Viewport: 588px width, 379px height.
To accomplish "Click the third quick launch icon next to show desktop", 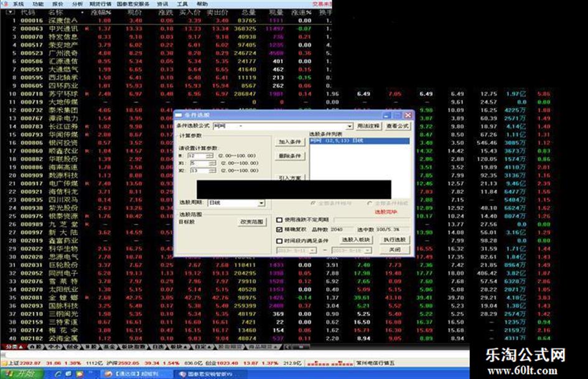I will (80, 374).
